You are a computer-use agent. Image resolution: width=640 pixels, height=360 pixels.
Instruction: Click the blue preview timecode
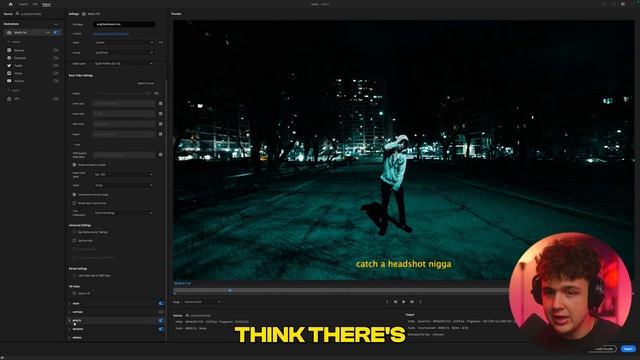pos(182,283)
